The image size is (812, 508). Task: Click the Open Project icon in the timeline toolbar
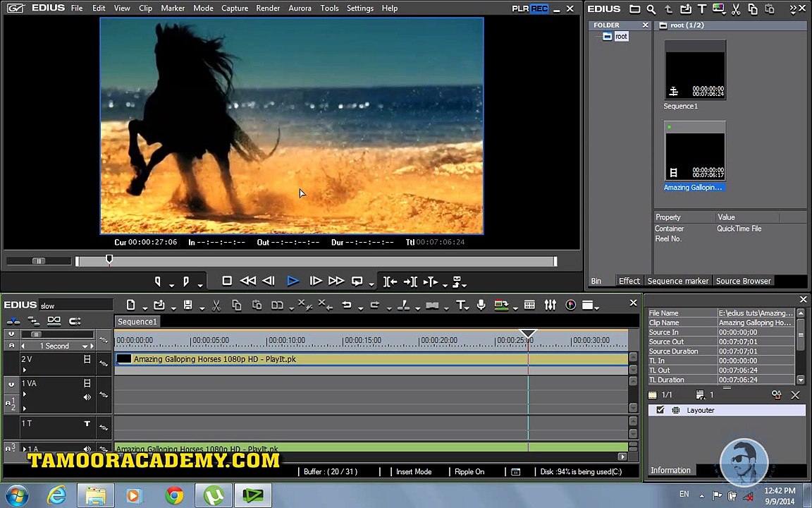point(159,306)
